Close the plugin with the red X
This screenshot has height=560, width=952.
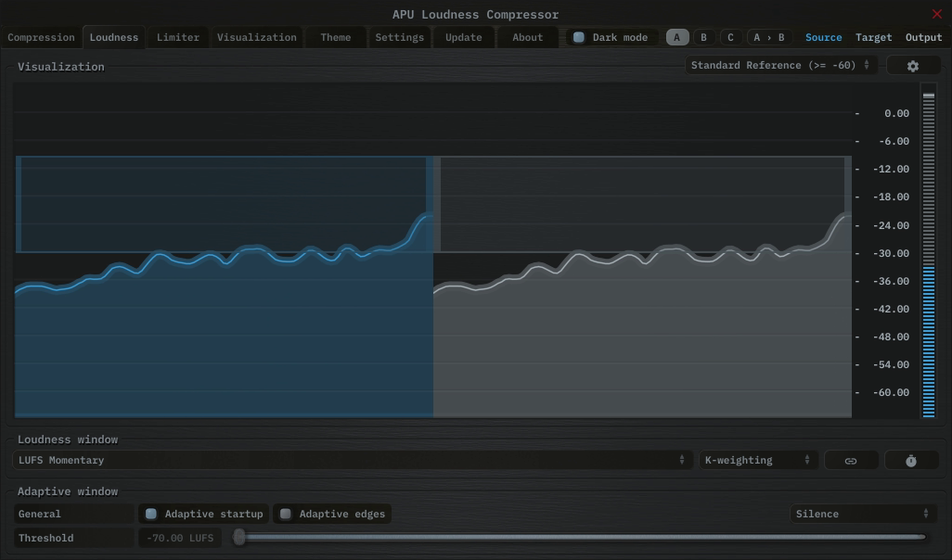pyautogui.click(x=936, y=14)
